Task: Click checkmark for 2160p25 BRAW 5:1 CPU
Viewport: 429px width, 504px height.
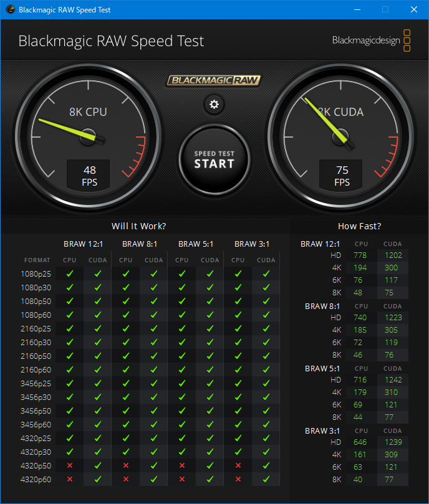Action: click(182, 328)
